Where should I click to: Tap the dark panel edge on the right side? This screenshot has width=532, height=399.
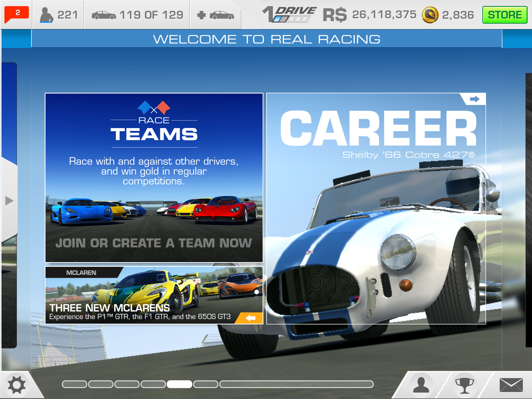coord(529,210)
